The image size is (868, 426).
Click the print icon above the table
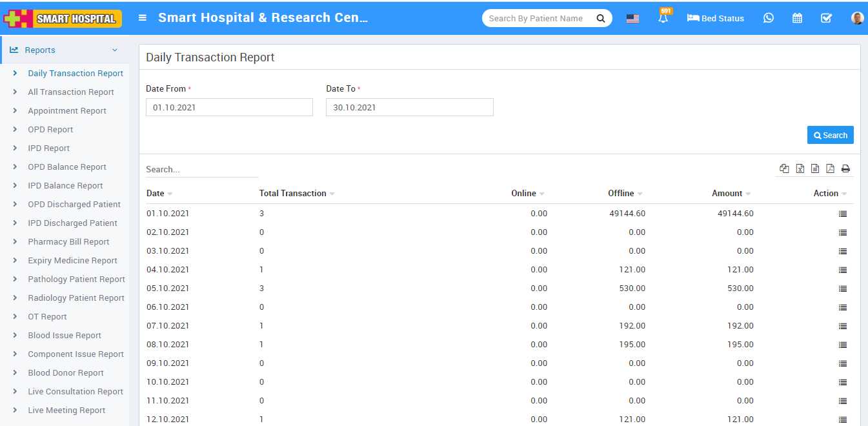845,168
